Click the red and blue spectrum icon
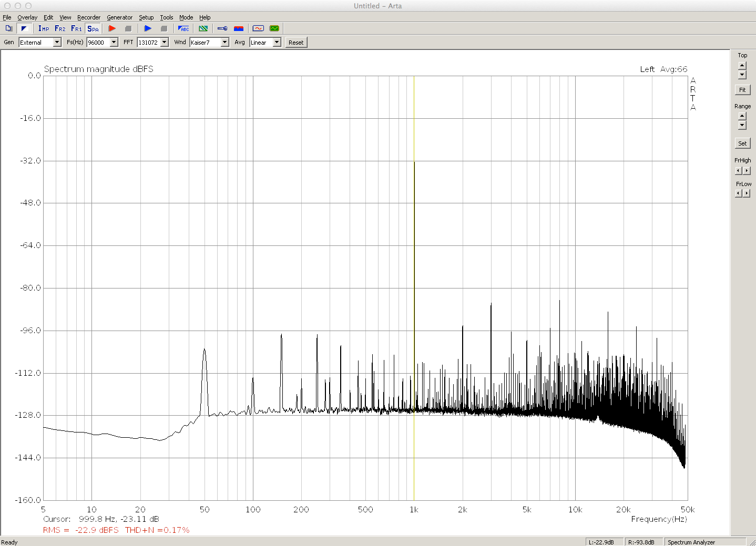 pos(239,28)
